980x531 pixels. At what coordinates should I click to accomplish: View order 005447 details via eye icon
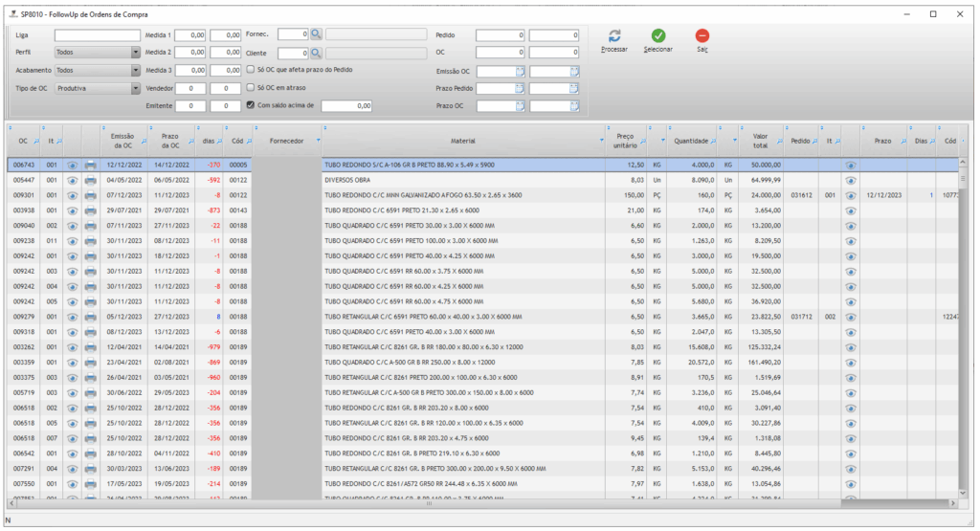[72, 180]
